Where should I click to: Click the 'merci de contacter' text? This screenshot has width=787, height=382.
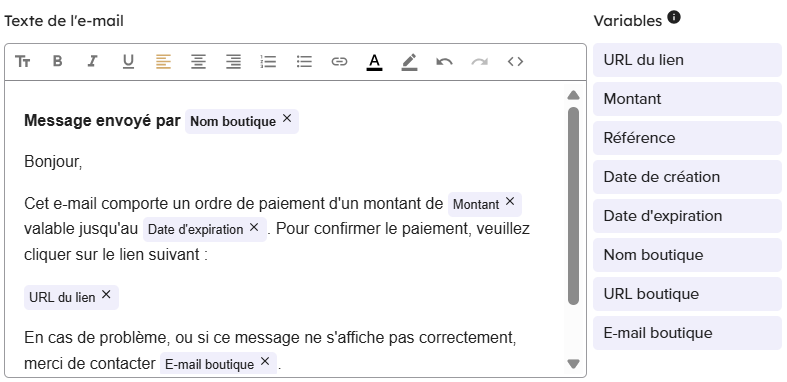coord(90,363)
